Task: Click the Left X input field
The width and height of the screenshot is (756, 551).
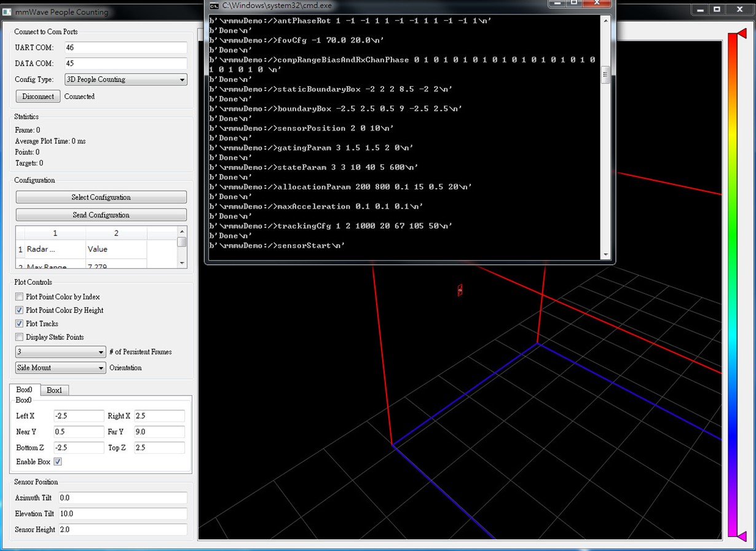Action: (x=79, y=416)
